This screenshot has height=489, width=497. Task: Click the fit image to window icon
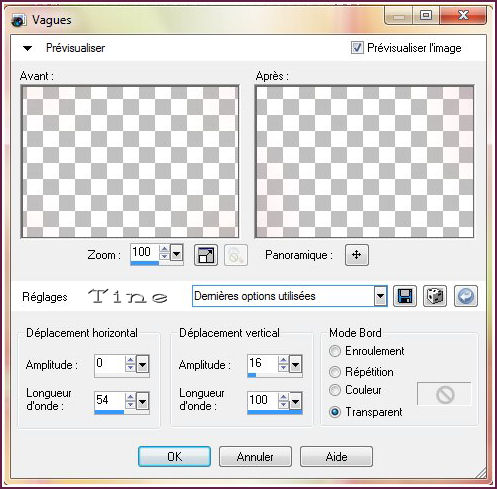click(206, 255)
